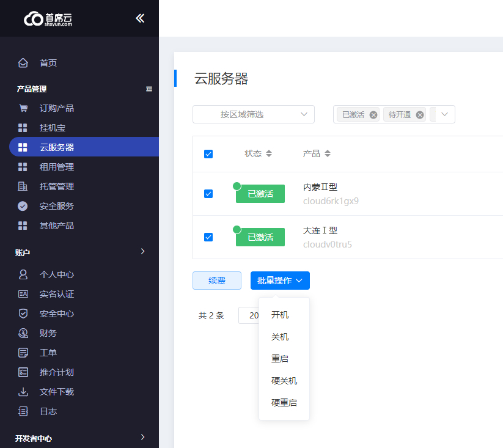Uncheck the 内蒙II型 server row checkbox
Screen dimensions: 503x448
point(208,194)
